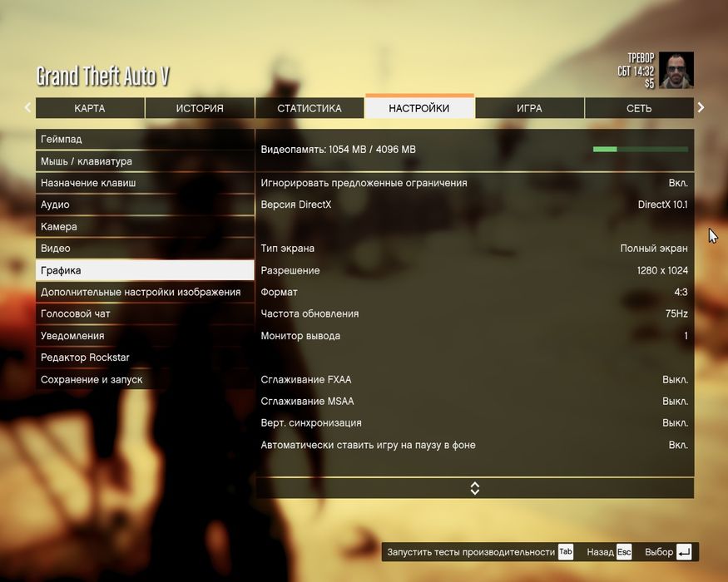Screen dimensions: 728x582
Task: Open the Геймпад settings section
Action: 145,139
